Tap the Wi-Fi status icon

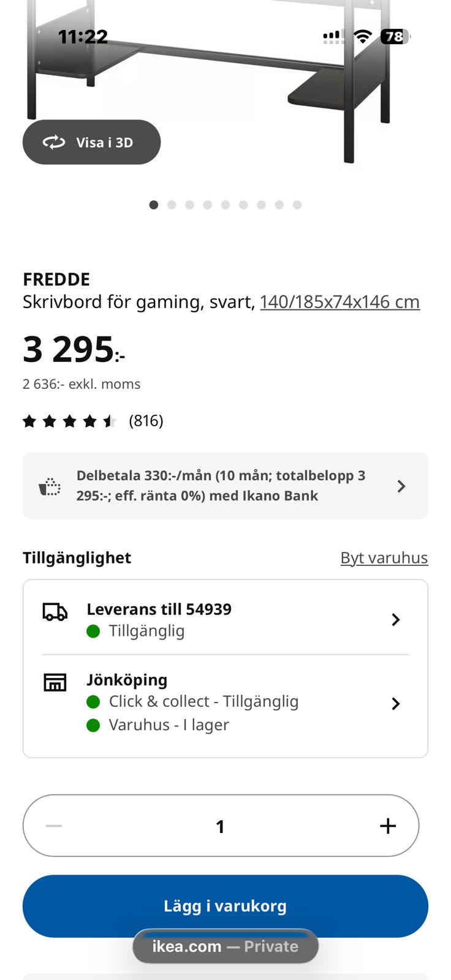tap(363, 37)
